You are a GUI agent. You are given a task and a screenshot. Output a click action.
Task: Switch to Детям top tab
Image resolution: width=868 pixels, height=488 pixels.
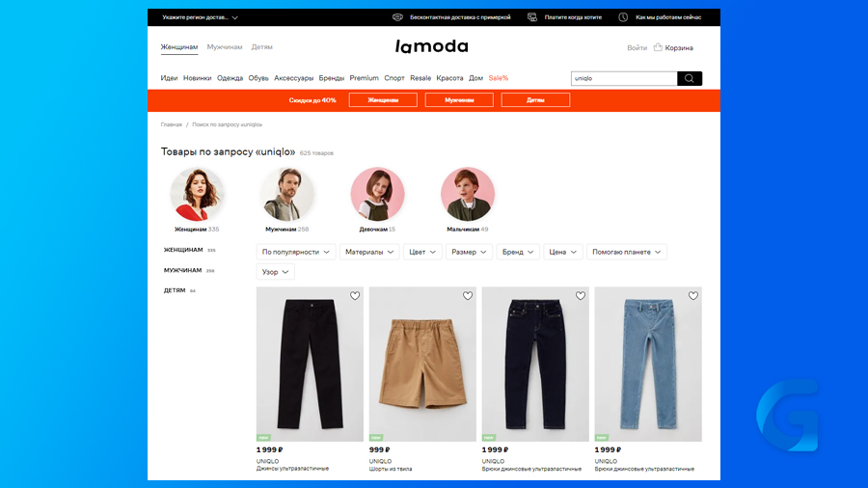[261, 47]
